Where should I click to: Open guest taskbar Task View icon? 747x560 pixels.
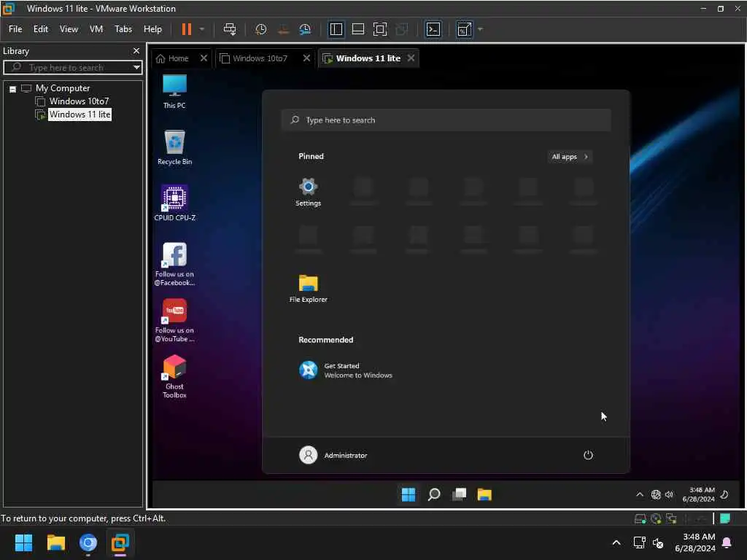459,494
